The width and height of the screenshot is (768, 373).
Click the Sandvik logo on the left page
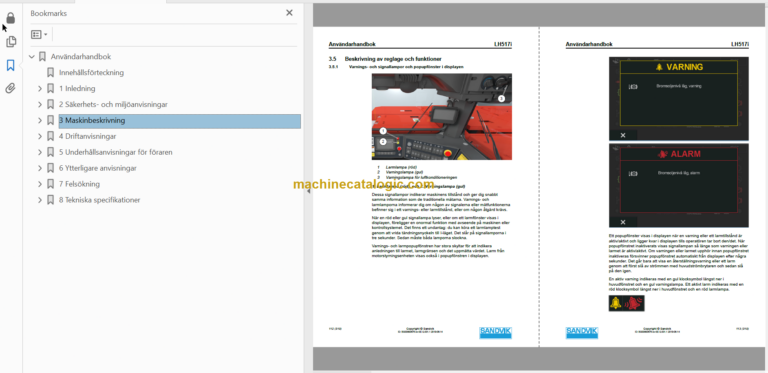(495, 332)
